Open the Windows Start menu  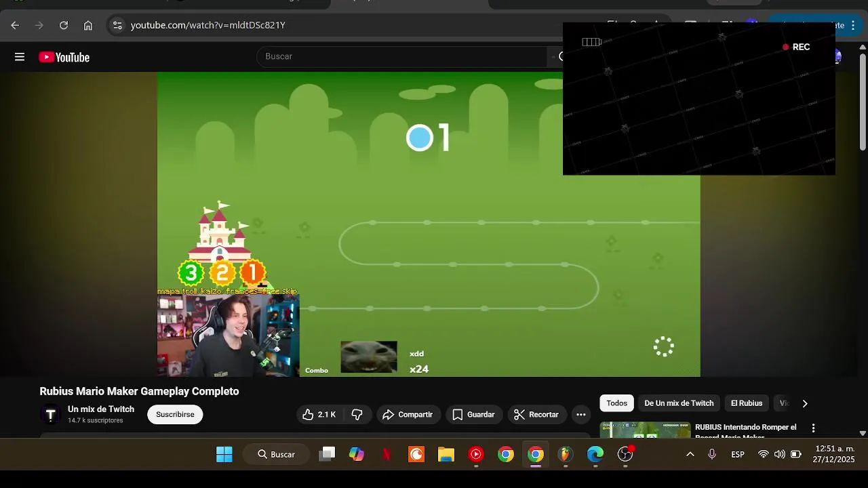(x=224, y=454)
